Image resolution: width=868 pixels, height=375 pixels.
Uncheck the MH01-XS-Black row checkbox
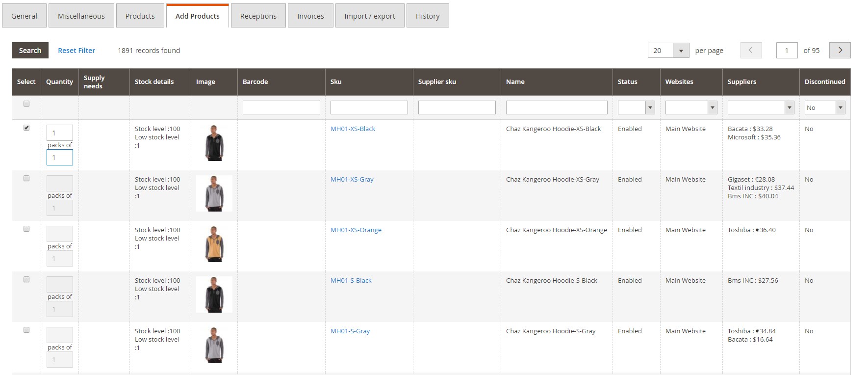(x=26, y=128)
